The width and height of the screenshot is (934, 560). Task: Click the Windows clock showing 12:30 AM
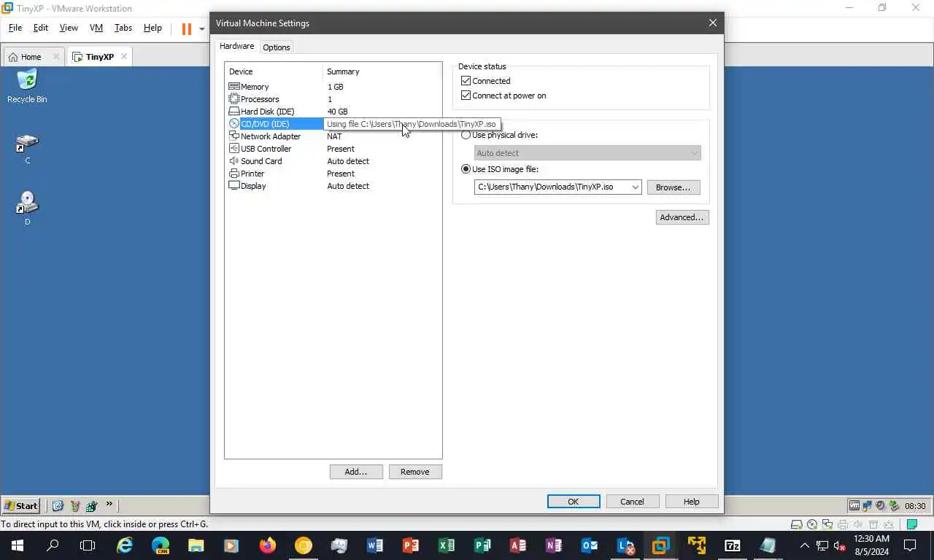(x=871, y=545)
